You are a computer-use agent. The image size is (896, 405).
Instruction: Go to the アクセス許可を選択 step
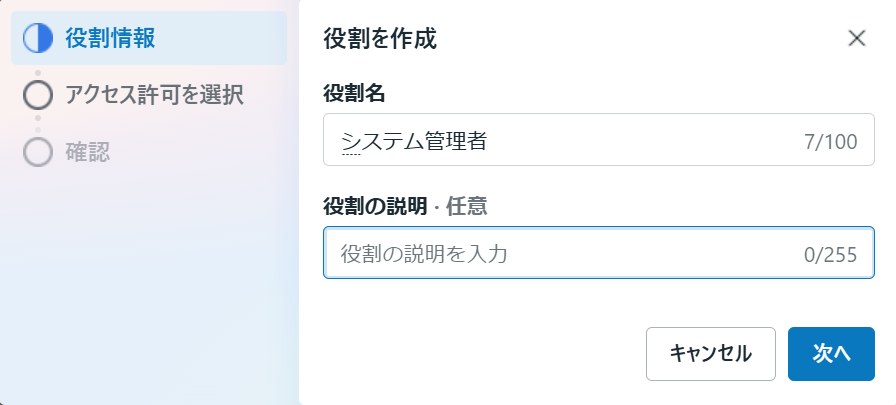coord(154,96)
